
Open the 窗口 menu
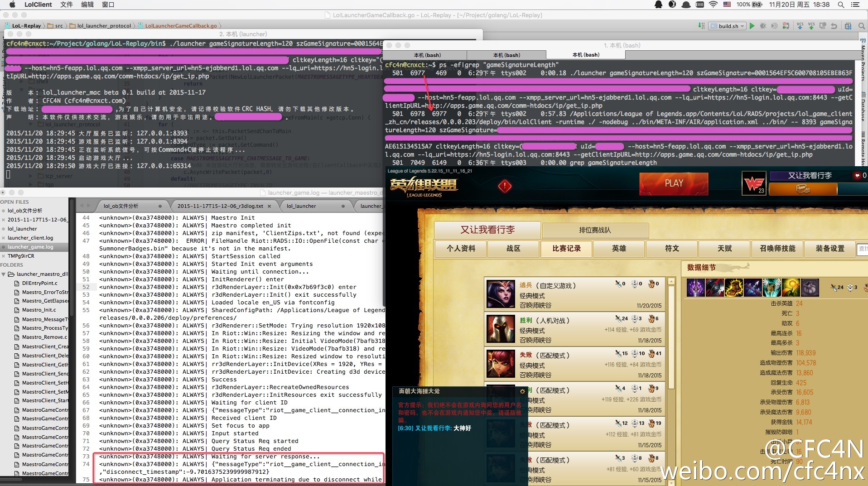coord(108,5)
